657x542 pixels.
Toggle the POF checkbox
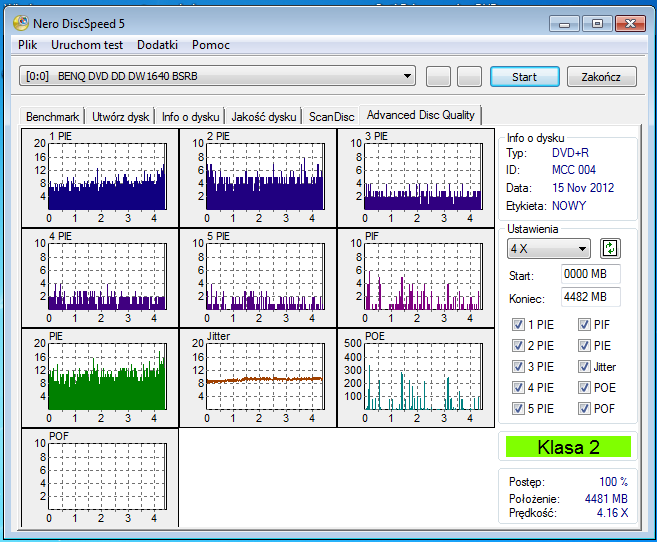click(x=585, y=408)
